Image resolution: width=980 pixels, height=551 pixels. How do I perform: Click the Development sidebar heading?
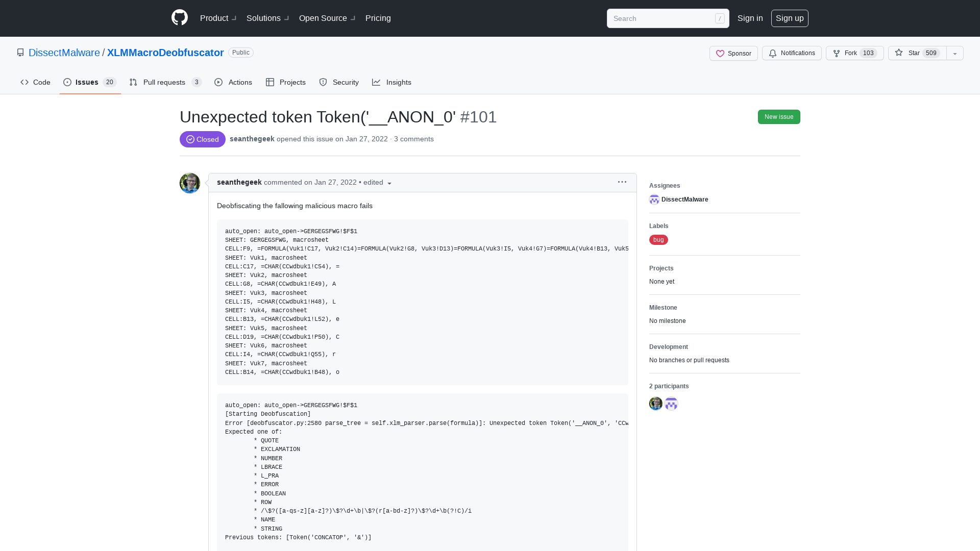[x=669, y=347]
